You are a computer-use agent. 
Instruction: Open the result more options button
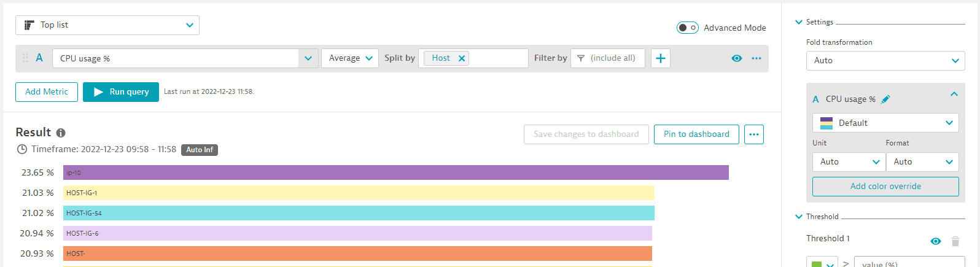[x=754, y=134]
